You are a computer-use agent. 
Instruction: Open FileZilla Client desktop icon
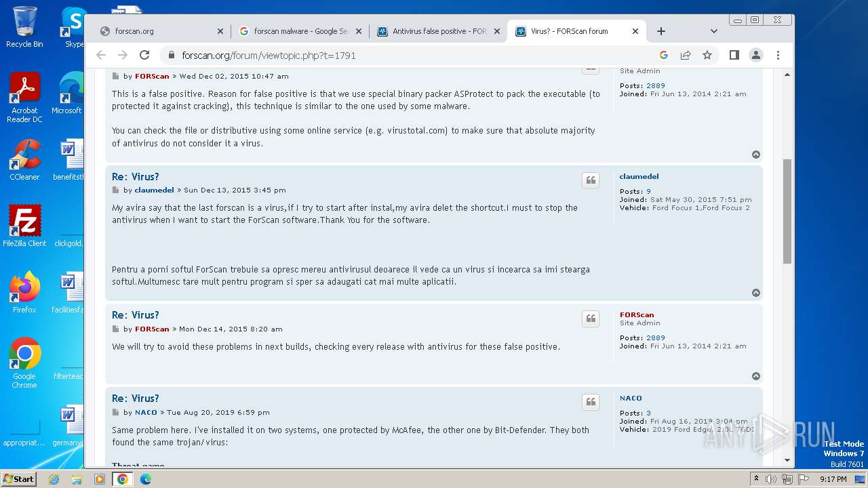point(24,226)
